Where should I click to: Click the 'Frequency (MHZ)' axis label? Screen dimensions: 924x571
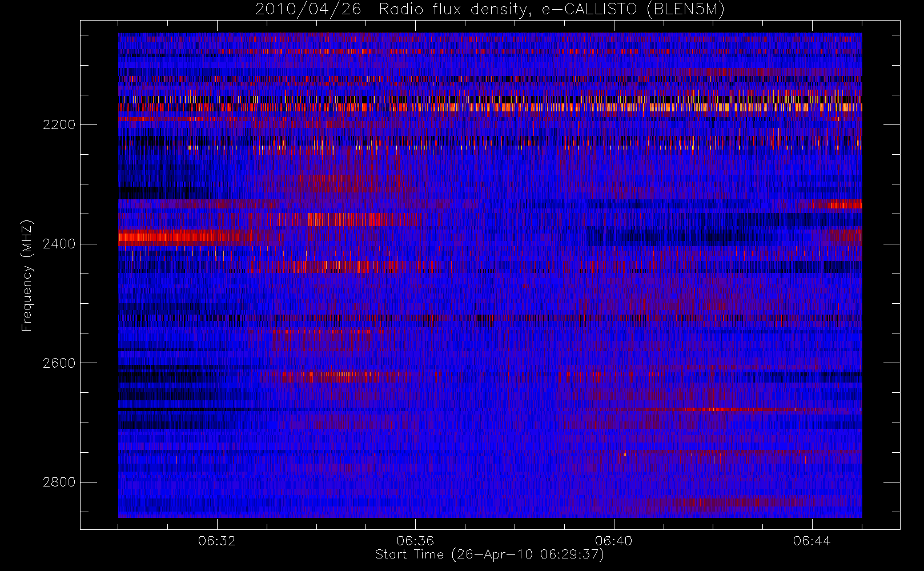coord(26,275)
